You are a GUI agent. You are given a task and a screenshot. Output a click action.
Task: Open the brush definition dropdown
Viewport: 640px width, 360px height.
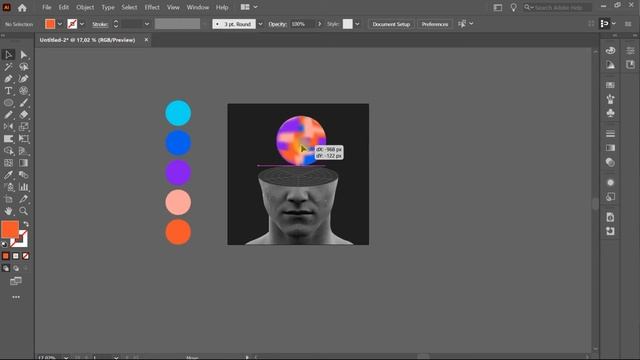[x=260, y=24]
